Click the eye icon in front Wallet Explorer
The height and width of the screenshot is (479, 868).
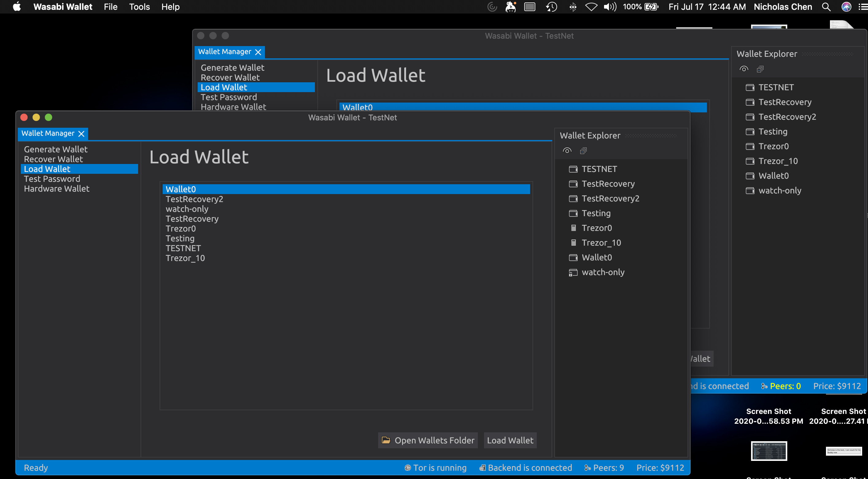click(567, 151)
